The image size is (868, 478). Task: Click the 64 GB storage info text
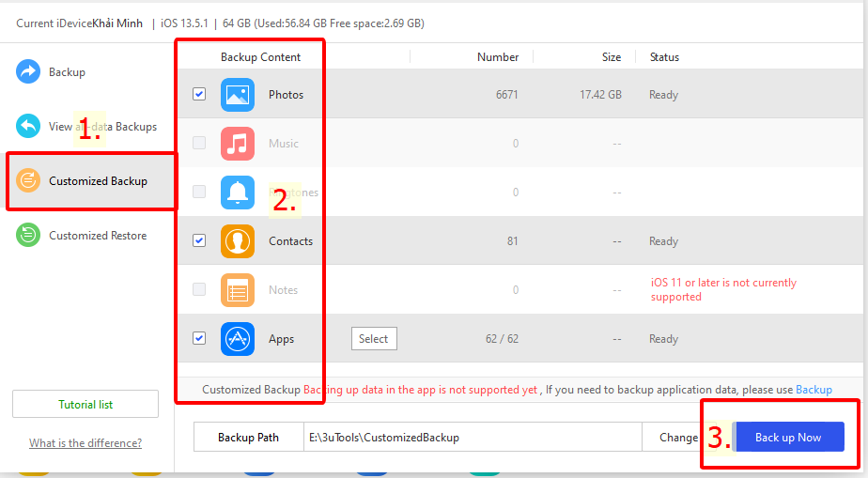(323, 23)
